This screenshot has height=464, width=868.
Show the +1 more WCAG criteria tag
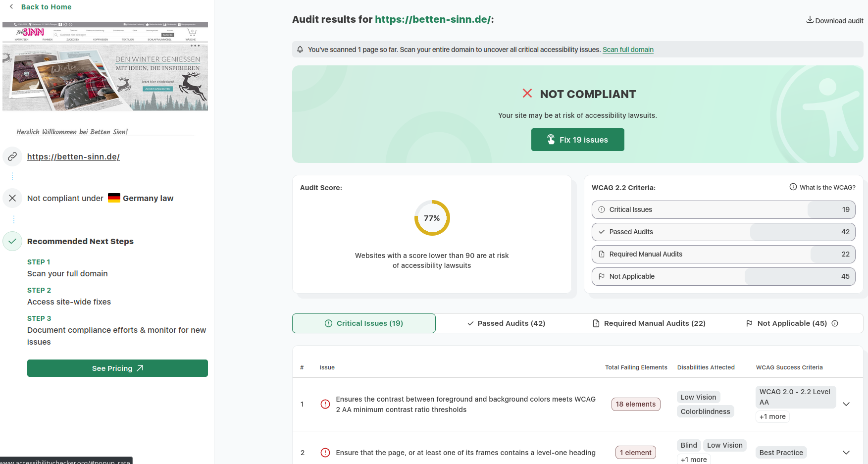pos(772,416)
